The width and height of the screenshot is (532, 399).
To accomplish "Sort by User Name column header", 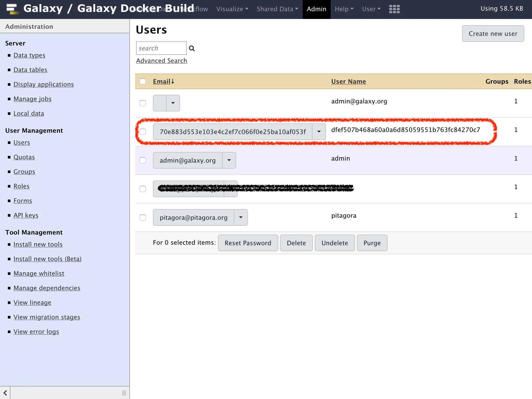I will click(x=349, y=81).
